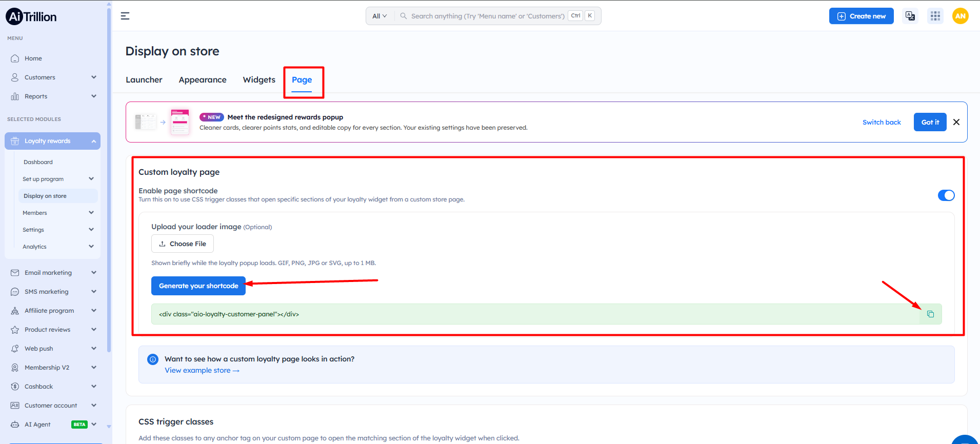980x444 pixels.
Task: Click the Home menu label
Action: [33, 58]
